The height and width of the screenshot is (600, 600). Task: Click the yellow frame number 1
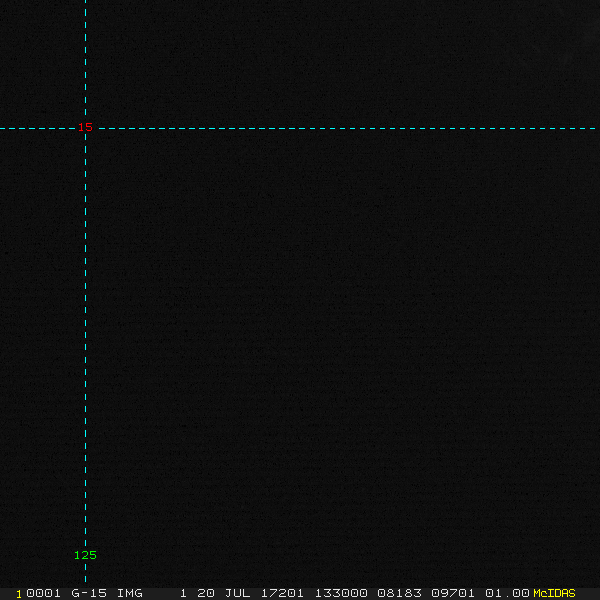[18, 594]
